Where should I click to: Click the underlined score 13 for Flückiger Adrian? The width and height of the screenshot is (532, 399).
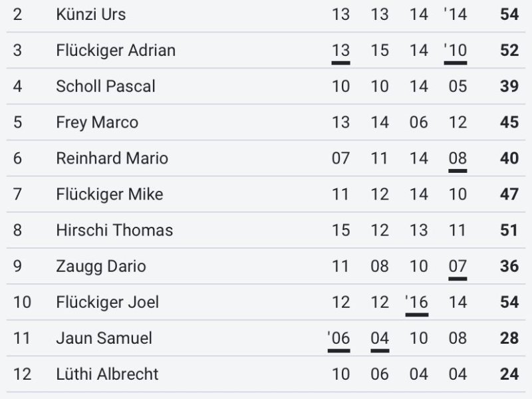(x=340, y=51)
